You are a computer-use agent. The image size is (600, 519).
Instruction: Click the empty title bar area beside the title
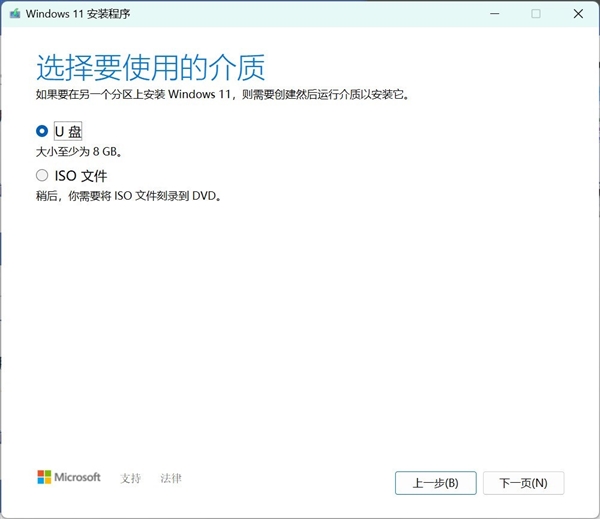(300, 14)
